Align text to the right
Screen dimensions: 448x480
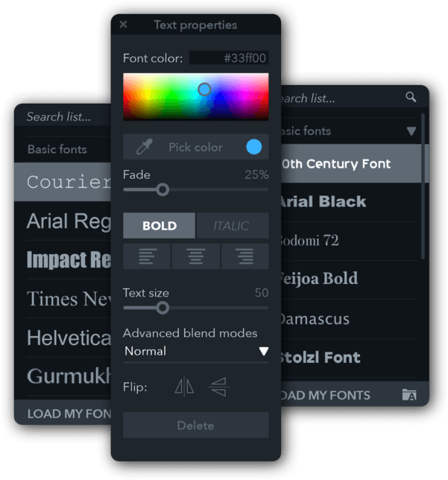[x=244, y=256]
